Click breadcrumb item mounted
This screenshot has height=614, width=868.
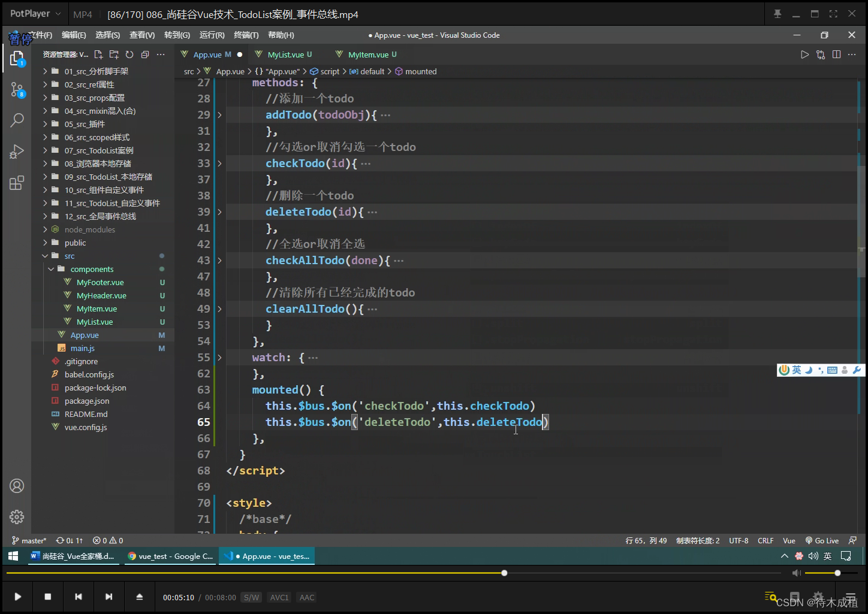click(x=421, y=71)
